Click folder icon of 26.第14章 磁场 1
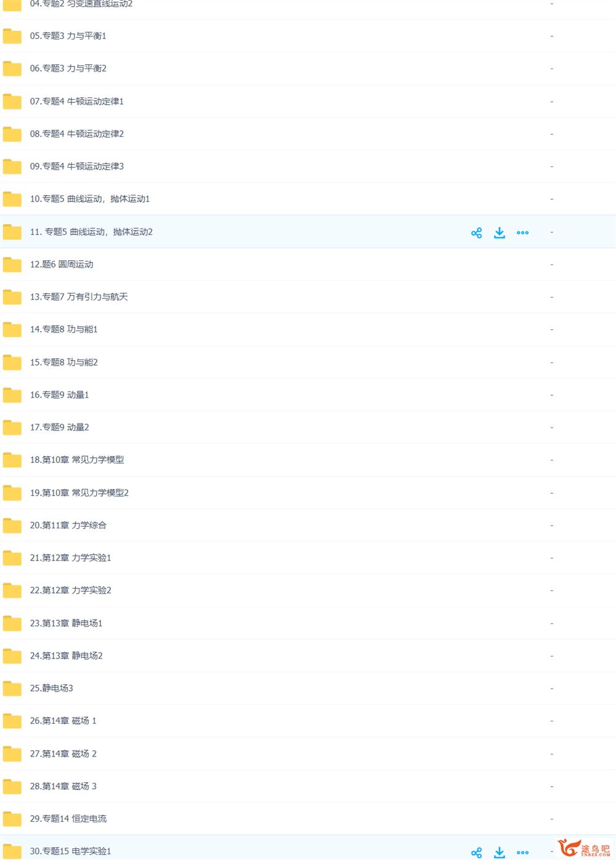616x860 pixels. tap(12, 721)
